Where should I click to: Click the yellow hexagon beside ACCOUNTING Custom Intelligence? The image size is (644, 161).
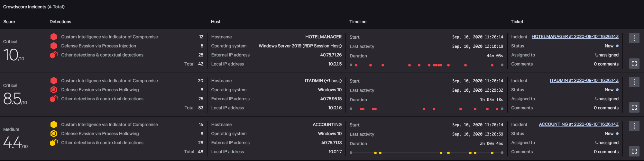[54, 125]
